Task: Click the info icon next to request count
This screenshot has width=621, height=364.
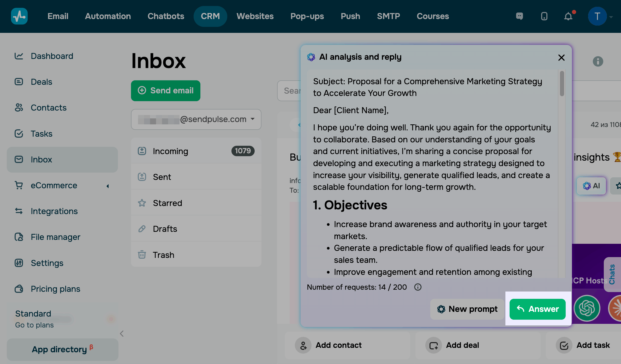Action: click(418, 287)
